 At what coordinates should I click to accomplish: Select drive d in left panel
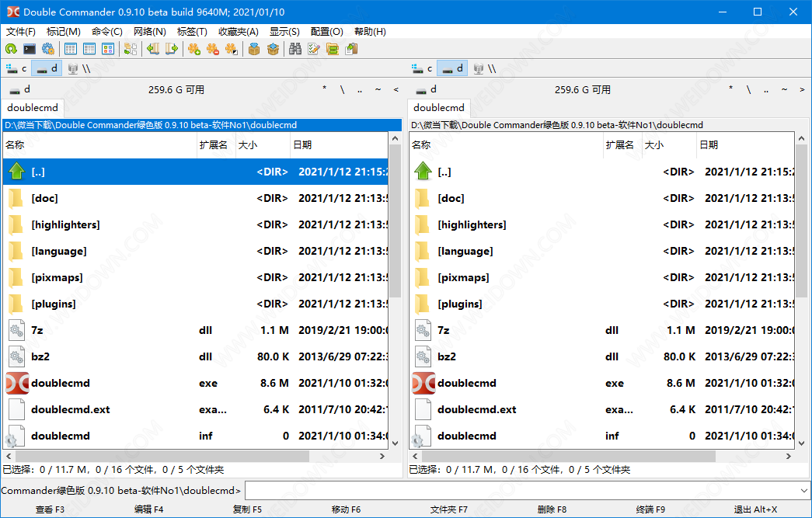point(47,68)
